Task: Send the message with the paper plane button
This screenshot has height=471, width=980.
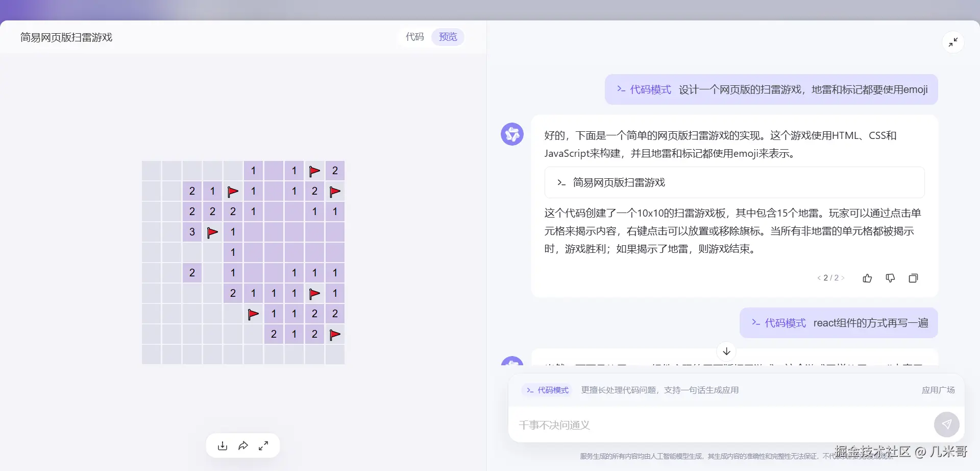Action: (946, 425)
